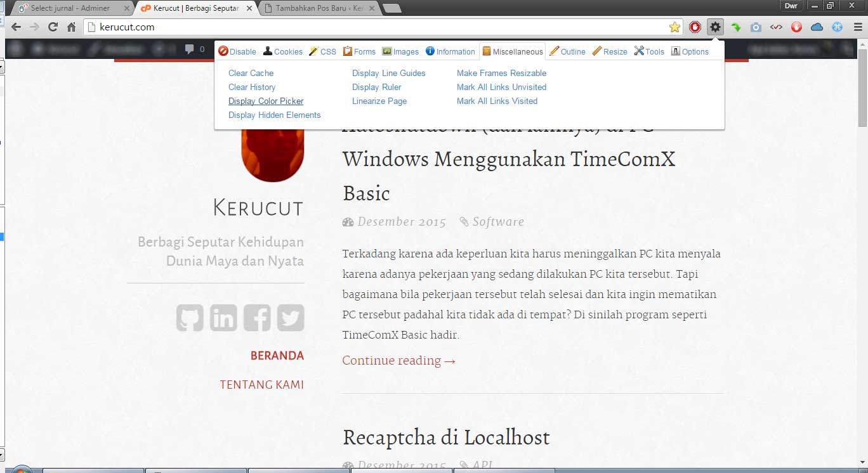The height and width of the screenshot is (473, 868).
Task: Switch to the CSS tab
Action: (322, 51)
